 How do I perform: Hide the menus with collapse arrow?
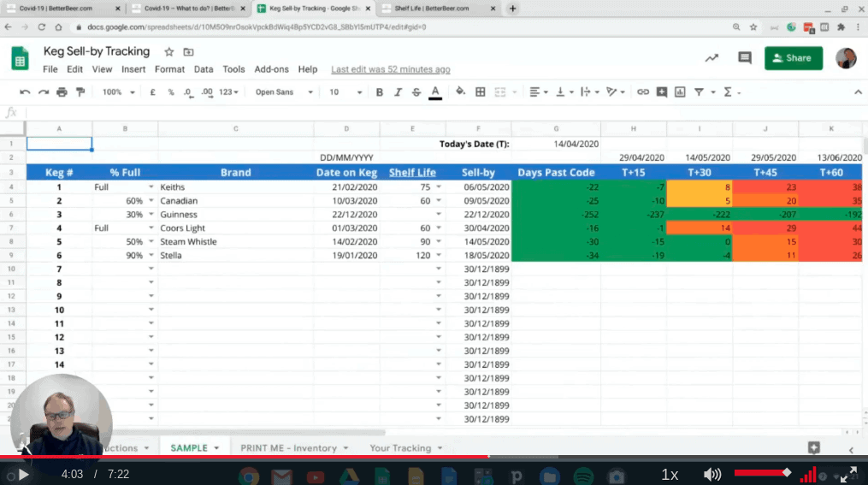click(x=858, y=92)
